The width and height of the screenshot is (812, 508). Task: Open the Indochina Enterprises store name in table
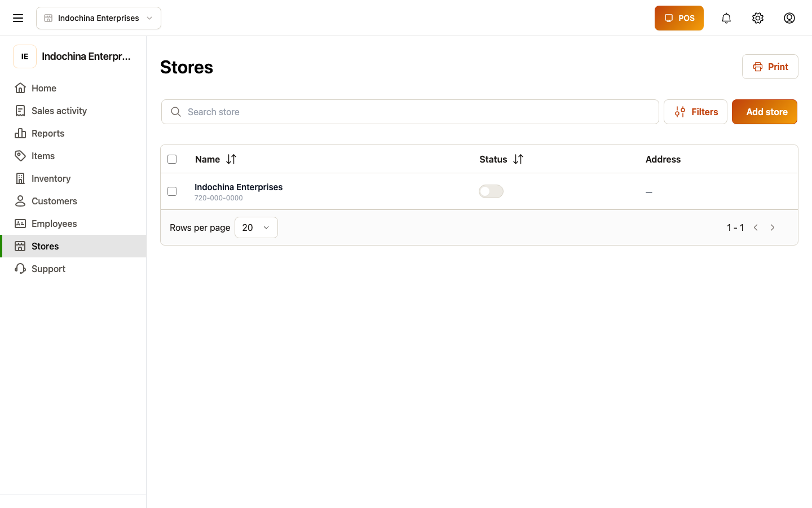[x=239, y=187]
